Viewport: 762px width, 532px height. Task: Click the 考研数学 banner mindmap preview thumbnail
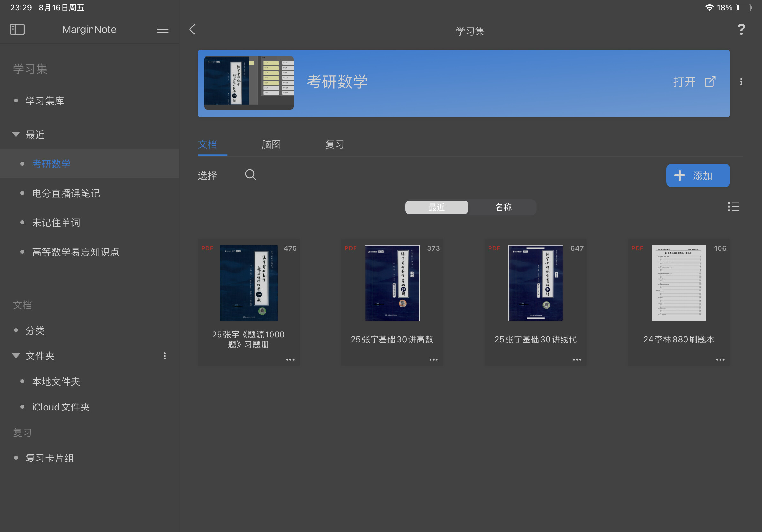(x=249, y=83)
